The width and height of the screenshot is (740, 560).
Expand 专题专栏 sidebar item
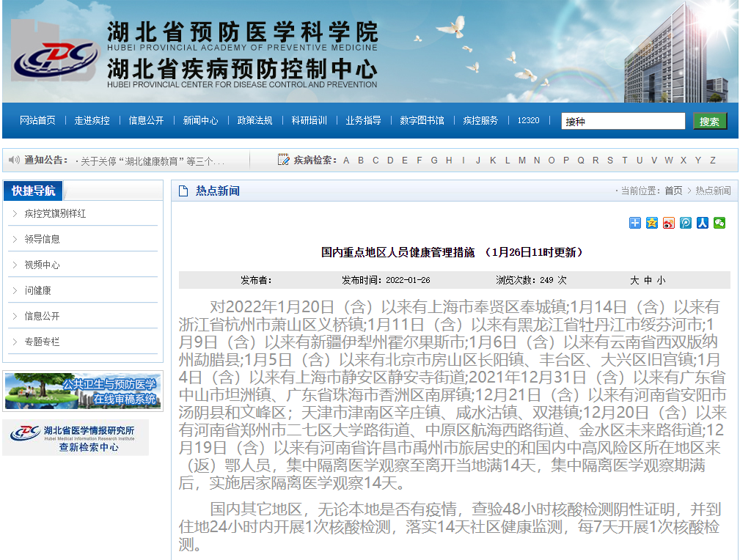click(x=42, y=342)
